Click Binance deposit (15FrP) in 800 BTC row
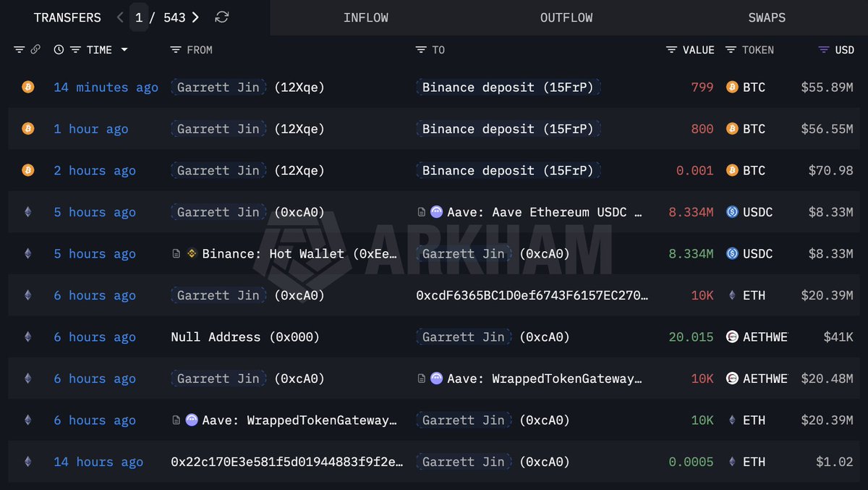868x490 pixels. pos(508,129)
